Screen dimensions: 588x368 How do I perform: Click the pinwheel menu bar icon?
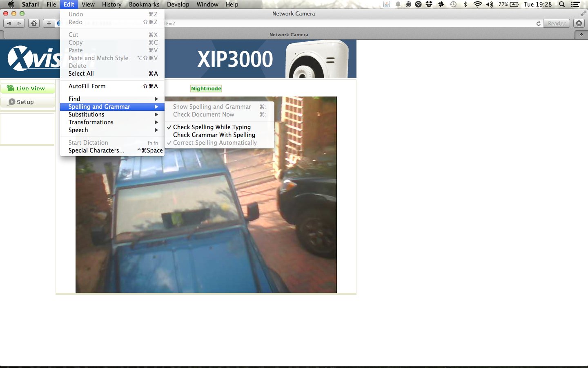coord(441,4)
